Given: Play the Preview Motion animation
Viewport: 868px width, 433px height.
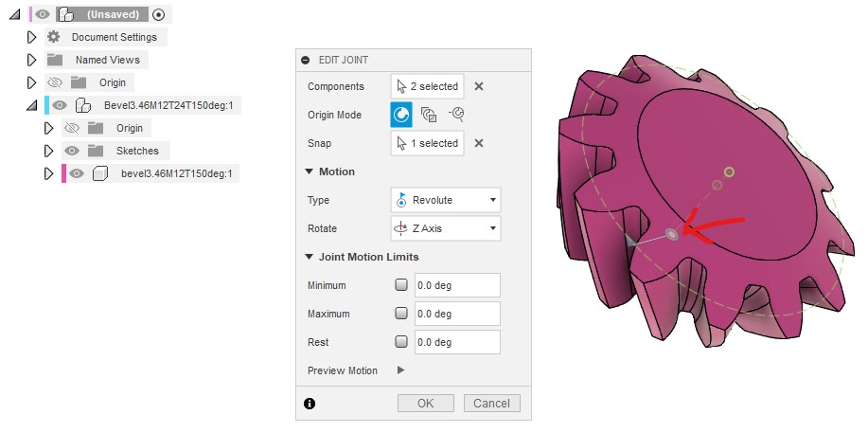Looking at the screenshot, I should click(x=400, y=370).
